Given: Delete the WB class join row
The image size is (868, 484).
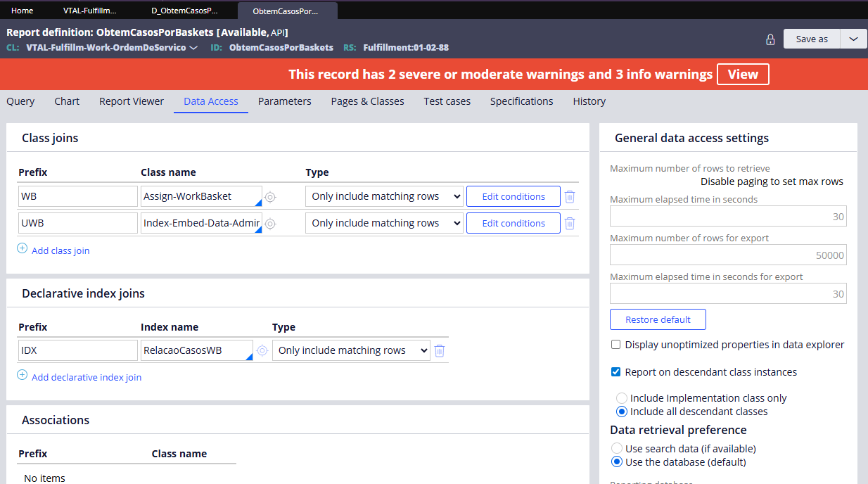Looking at the screenshot, I should point(570,197).
